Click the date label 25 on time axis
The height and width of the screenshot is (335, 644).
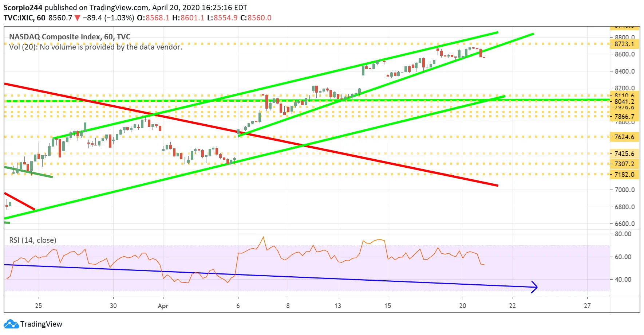click(38, 306)
